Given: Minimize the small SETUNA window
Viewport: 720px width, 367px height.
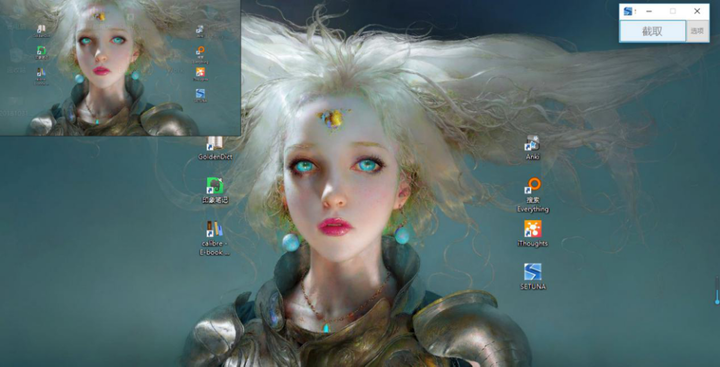Looking at the screenshot, I should (x=649, y=11).
